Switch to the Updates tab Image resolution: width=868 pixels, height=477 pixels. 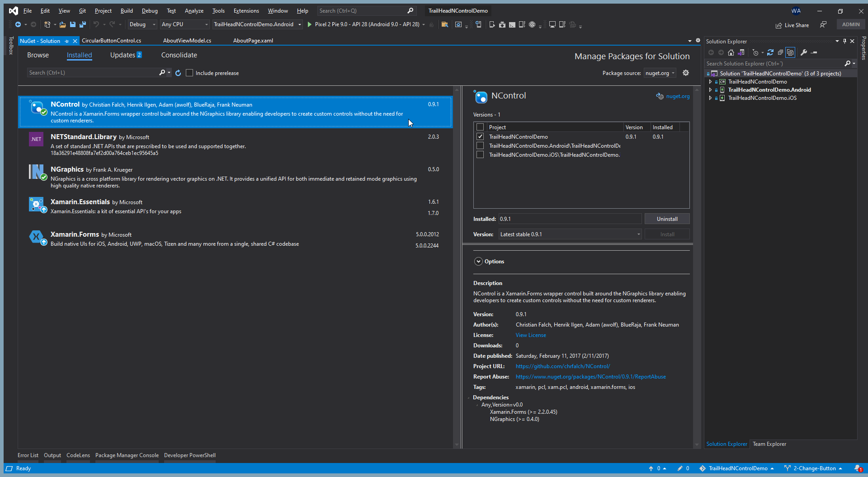[x=126, y=55]
